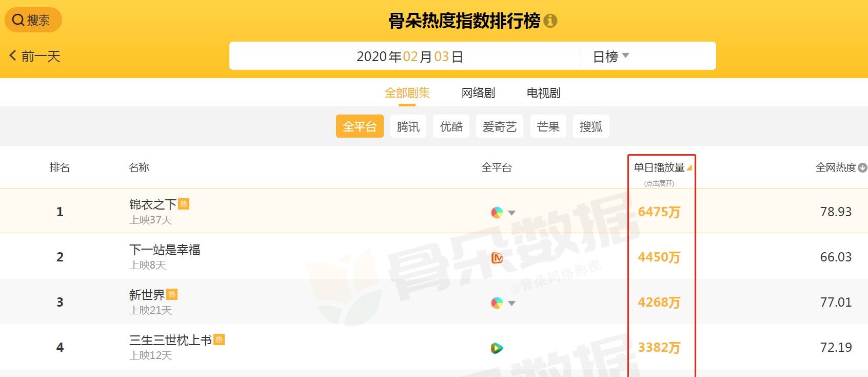Click multi-platform icon for 新世界
The image size is (868, 377).
497,303
